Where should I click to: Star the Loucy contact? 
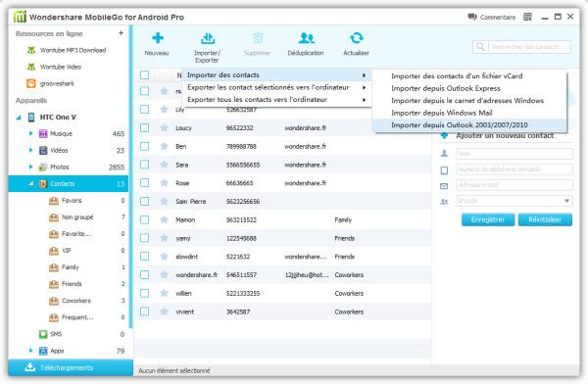click(164, 128)
